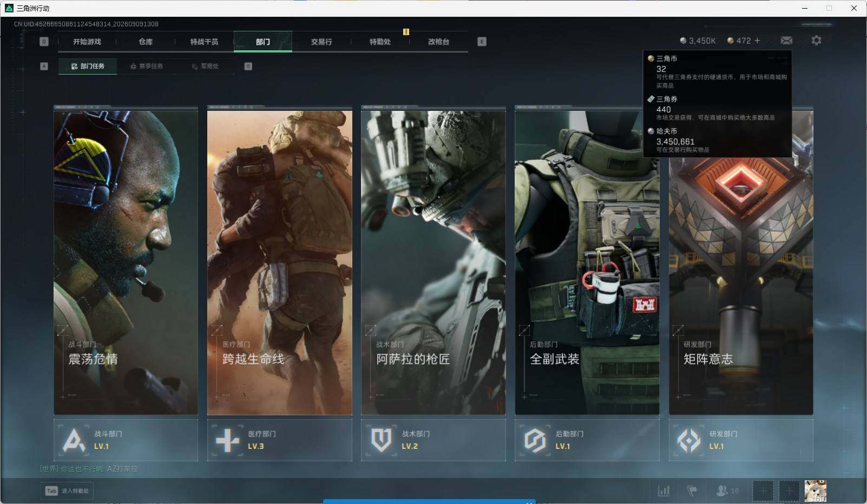Viewport: 867px width, 504px height.
Task: Click the 三角洲行动 app icon in title bar
Action: click(x=9, y=8)
